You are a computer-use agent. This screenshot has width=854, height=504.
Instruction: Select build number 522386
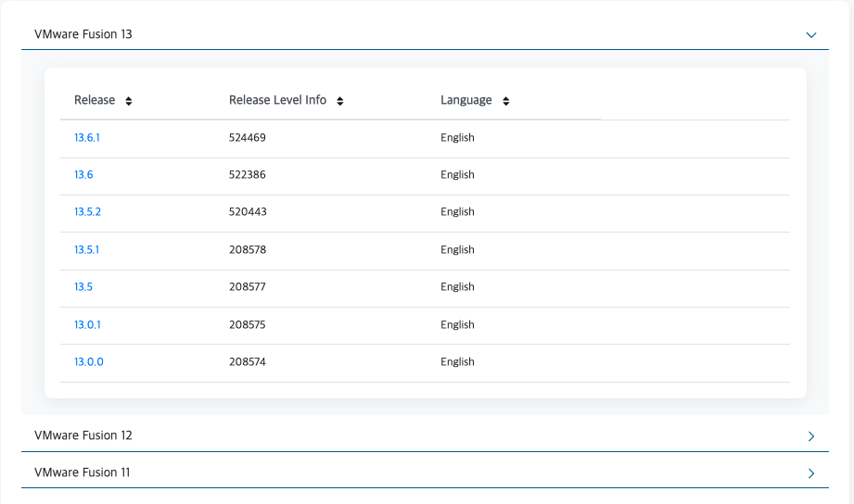click(x=248, y=175)
